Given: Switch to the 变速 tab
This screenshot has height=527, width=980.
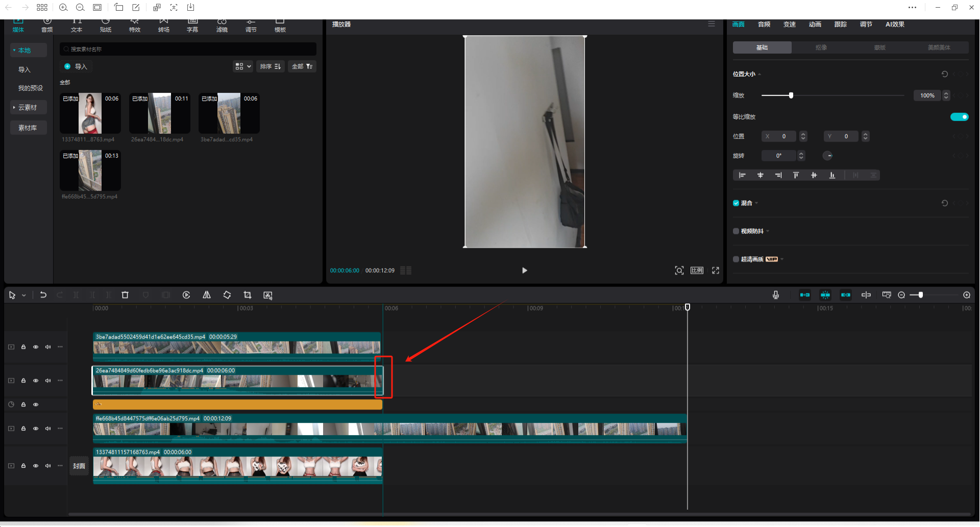Looking at the screenshot, I should (x=790, y=25).
